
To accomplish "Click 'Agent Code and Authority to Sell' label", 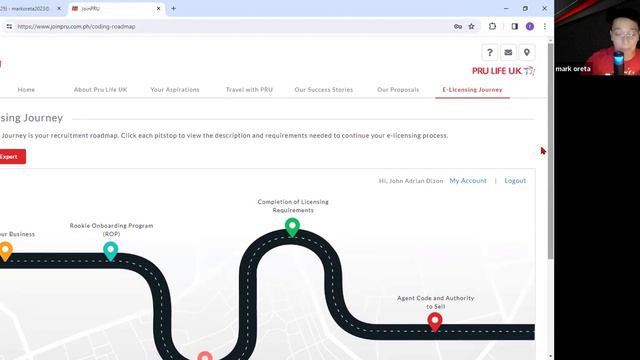I will [x=436, y=302].
